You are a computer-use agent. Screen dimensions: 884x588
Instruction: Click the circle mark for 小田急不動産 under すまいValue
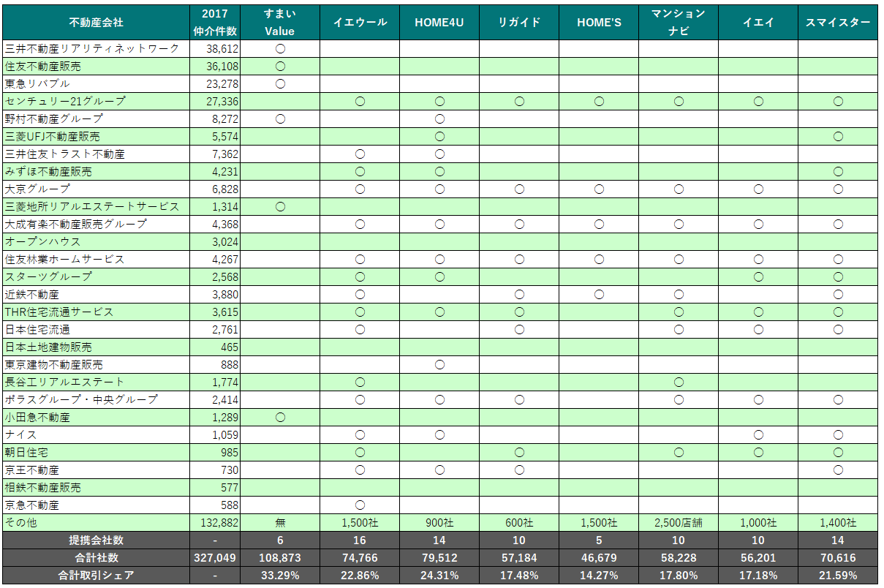pos(279,418)
